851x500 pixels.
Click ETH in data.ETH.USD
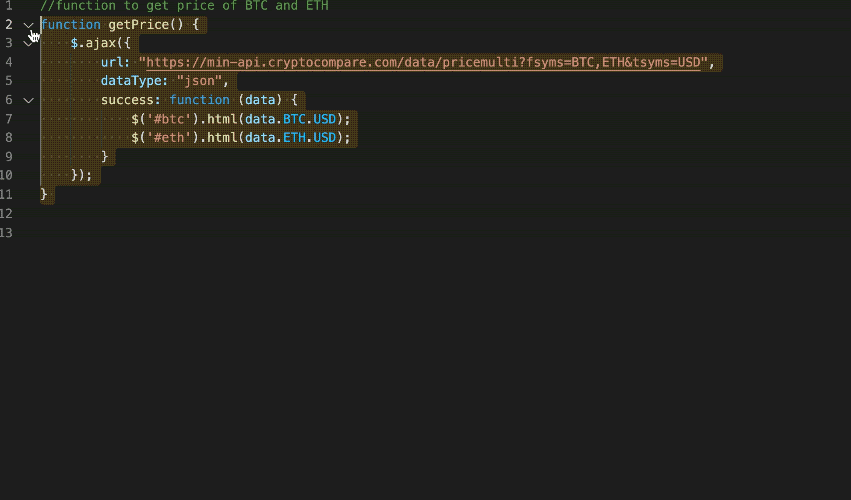click(294, 137)
